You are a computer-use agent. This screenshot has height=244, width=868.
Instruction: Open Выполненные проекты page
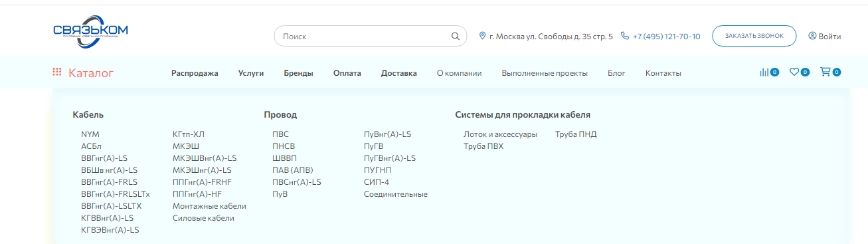545,73
